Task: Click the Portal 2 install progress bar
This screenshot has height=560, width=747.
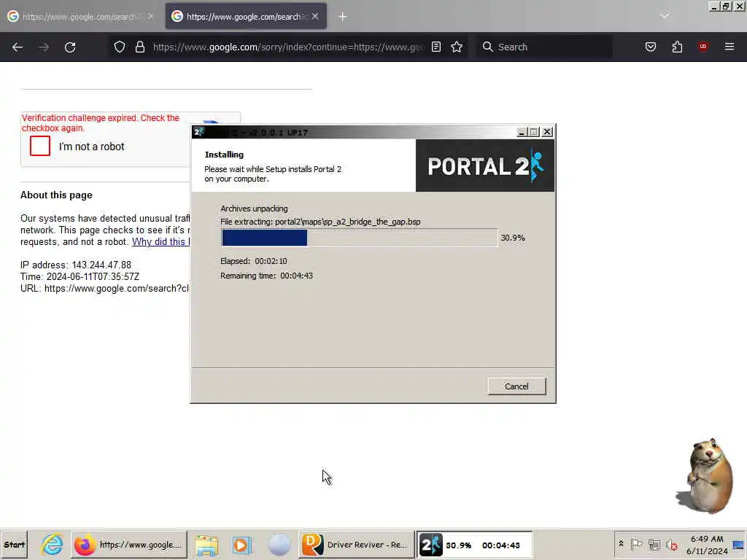Action: (359, 238)
